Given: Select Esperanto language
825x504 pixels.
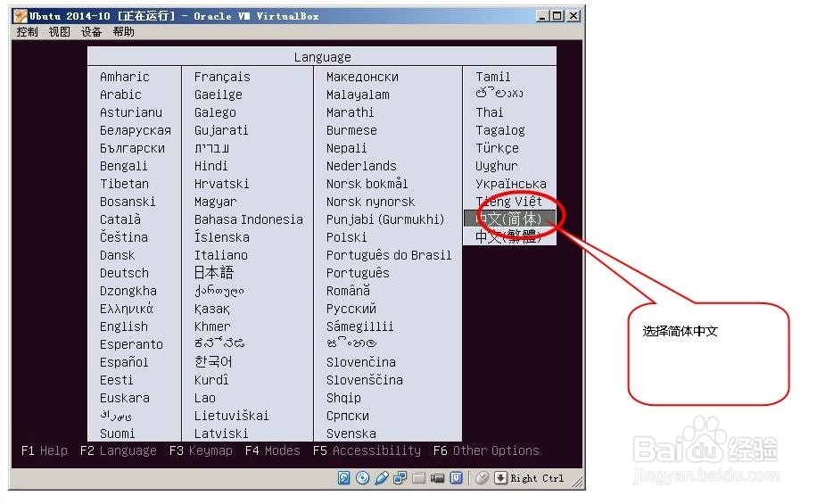Looking at the screenshot, I should (131, 344).
